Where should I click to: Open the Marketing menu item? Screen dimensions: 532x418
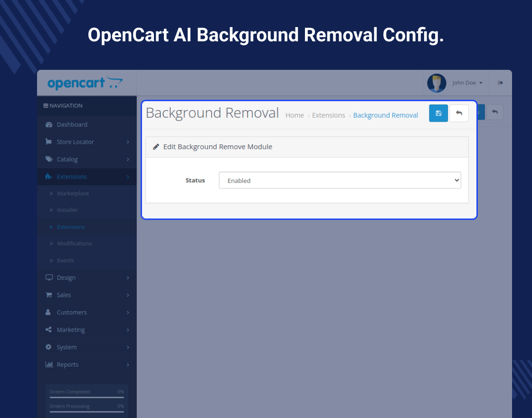[87, 330]
